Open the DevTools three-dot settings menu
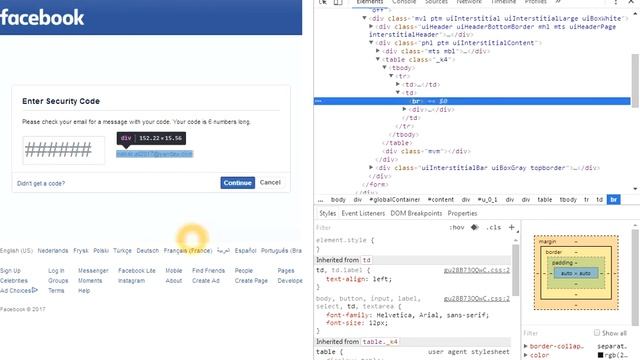Viewport: 640px width, 360px height. click(616, 2)
